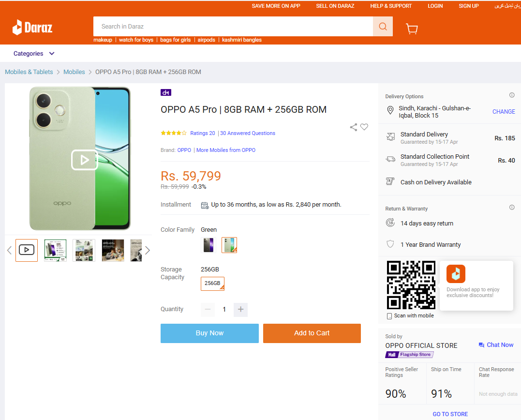Click the dM DarazMall badge
This screenshot has height=420, width=521.
pos(166,93)
